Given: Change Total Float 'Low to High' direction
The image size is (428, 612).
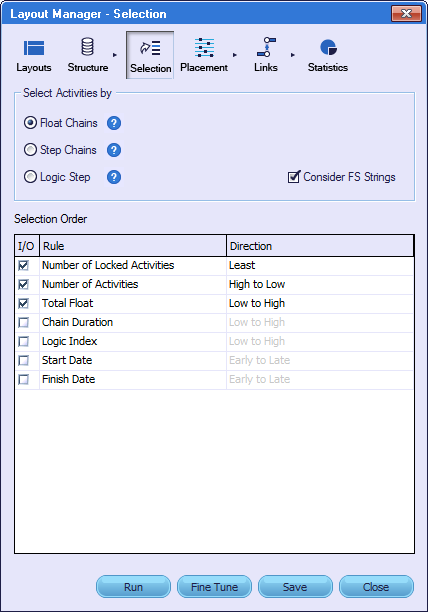Looking at the screenshot, I should click(x=320, y=303).
